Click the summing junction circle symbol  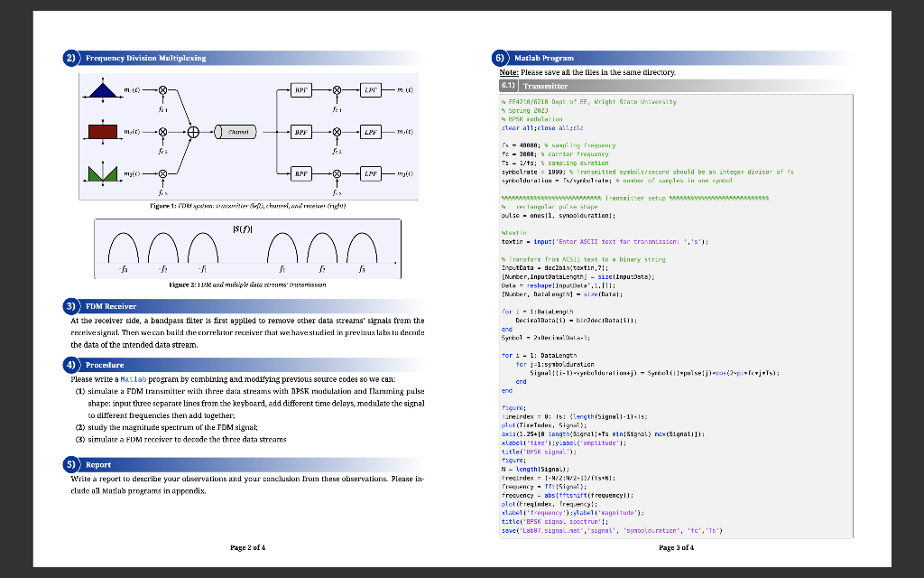coord(193,132)
